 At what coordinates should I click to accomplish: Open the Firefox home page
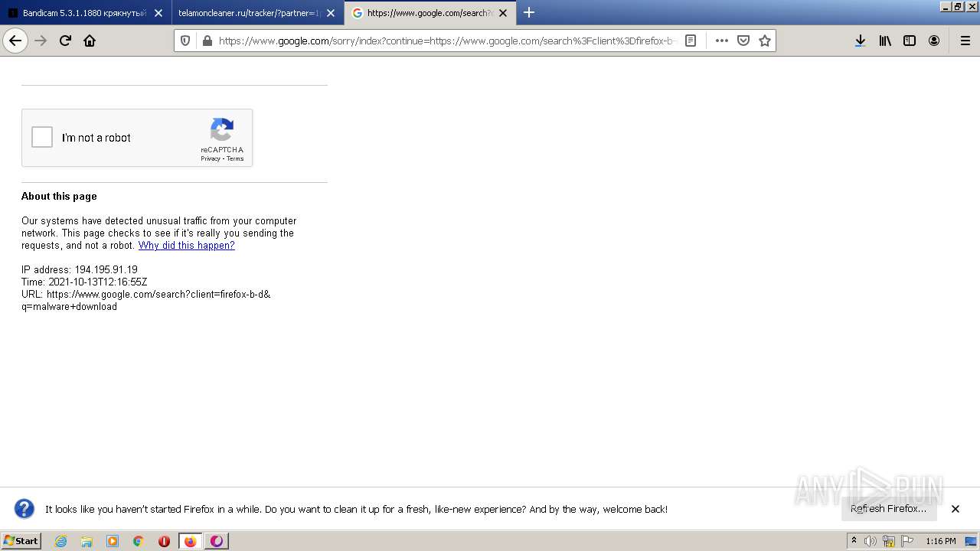pos(90,41)
